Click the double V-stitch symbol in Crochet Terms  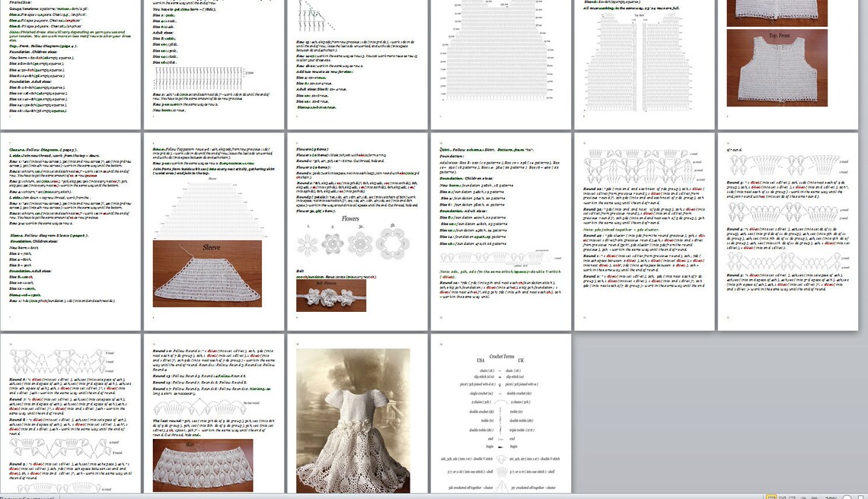pyautogui.click(x=502, y=459)
